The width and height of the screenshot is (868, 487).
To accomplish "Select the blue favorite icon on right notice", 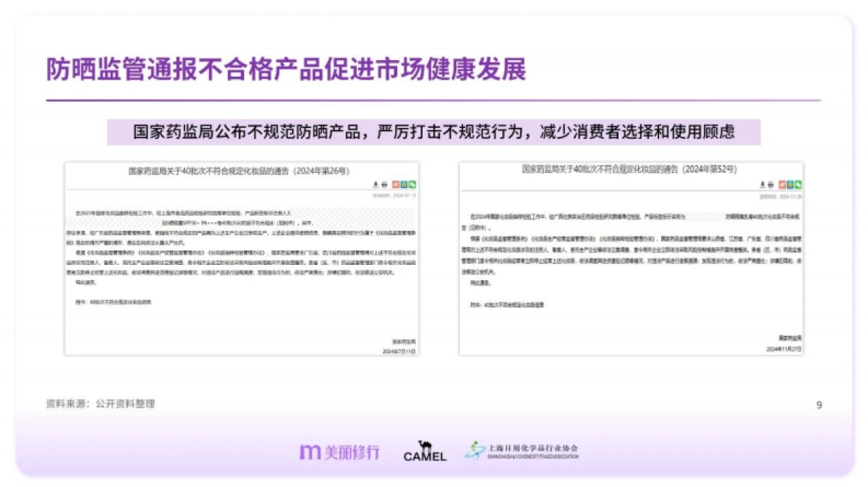I will click(x=790, y=184).
